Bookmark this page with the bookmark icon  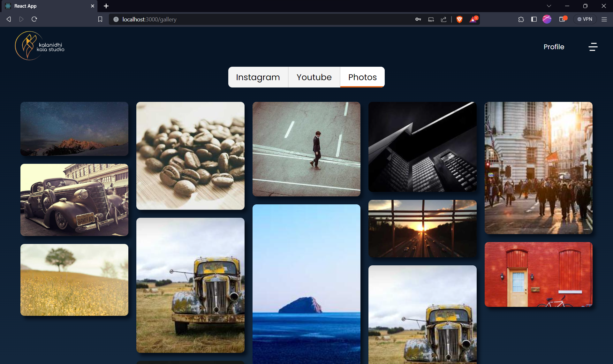pyautogui.click(x=100, y=19)
